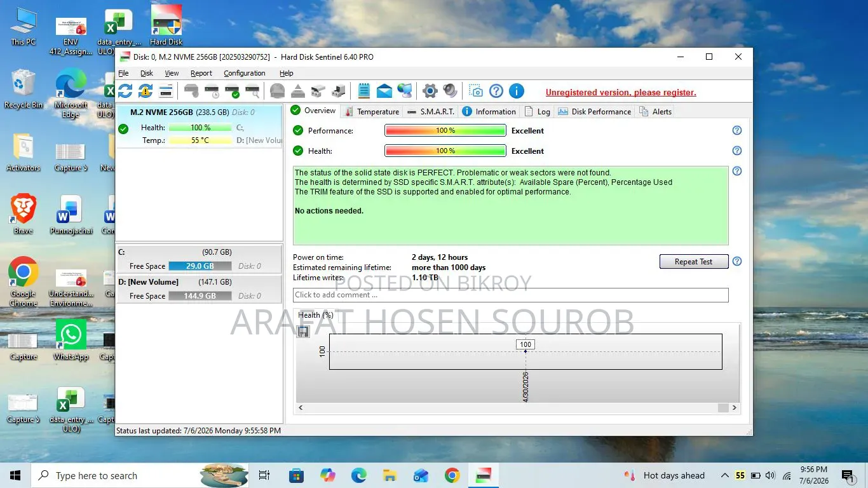Open the File menu
Image resolution: width=868 pixels, height=488 pixels.
(x=123, y=73)
